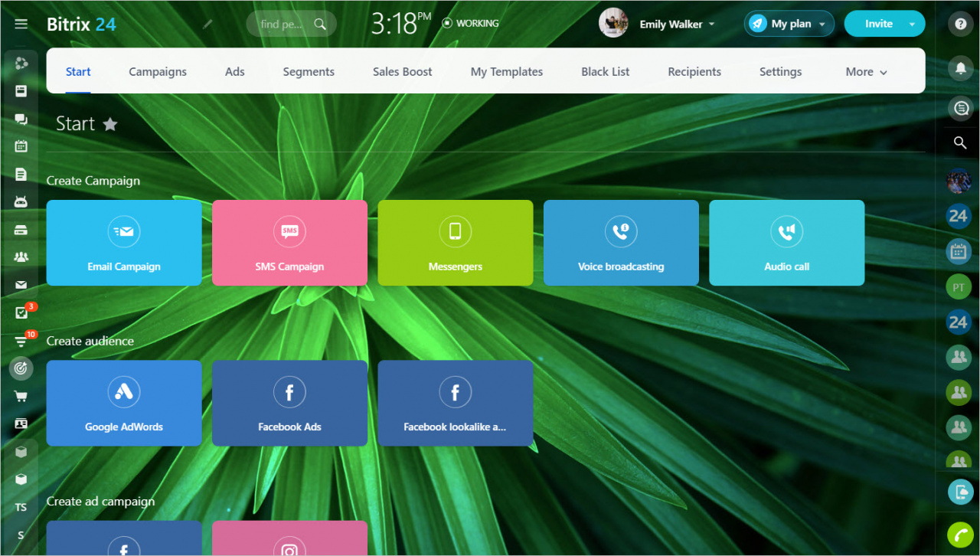The height and width of the screenshot is (556, 980).
Task: Click Emily Walker's profile photo
Action: (x=613, y=23)
